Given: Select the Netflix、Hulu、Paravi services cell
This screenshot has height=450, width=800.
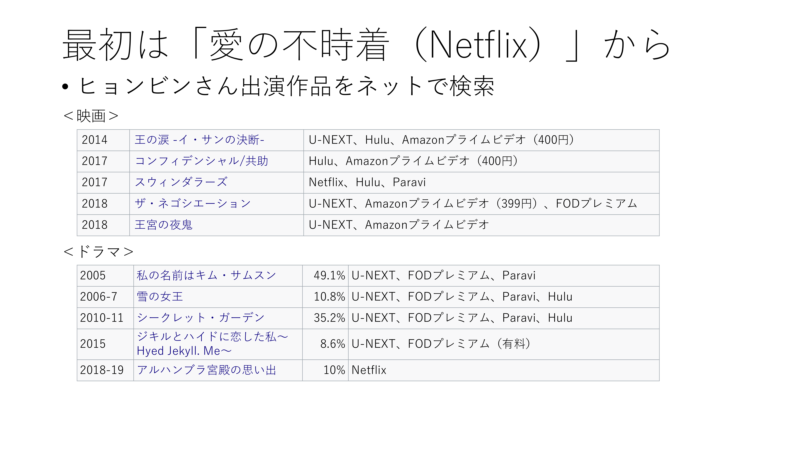Looking at the screenshot, I should point(353,182).
